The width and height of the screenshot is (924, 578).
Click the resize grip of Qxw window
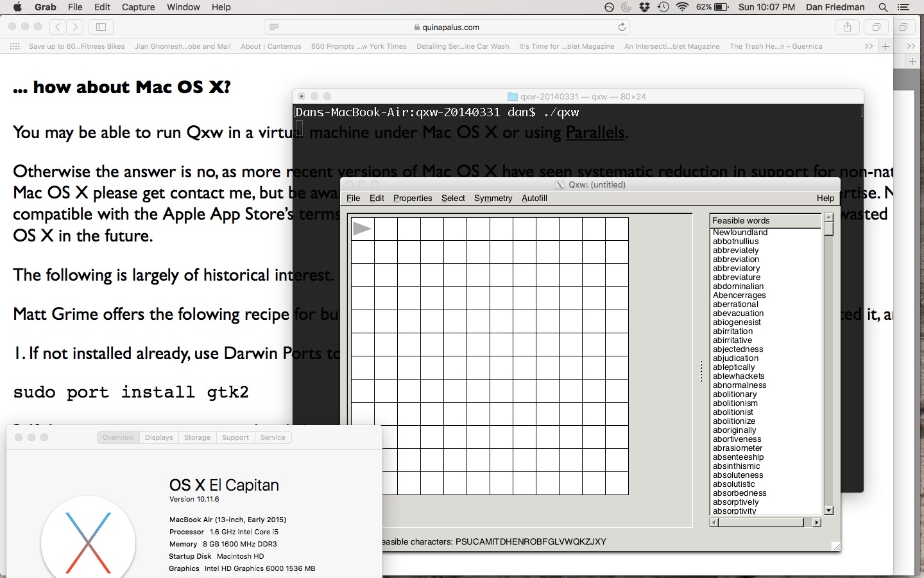[x=835, y=547]
